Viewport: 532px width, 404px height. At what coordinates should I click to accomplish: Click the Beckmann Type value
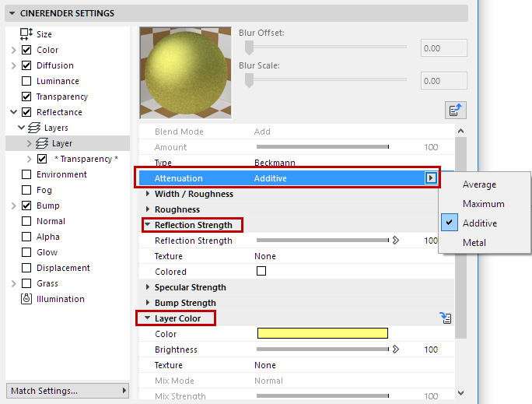275,163
